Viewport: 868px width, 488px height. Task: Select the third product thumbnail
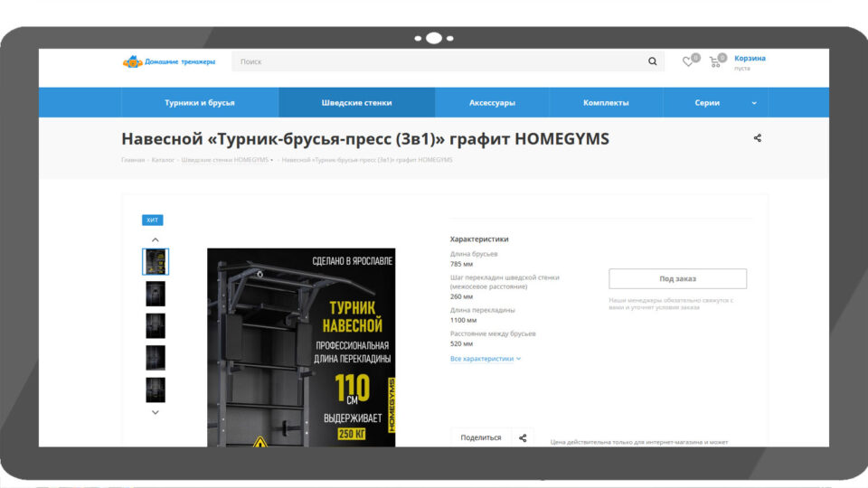[156, 326]
